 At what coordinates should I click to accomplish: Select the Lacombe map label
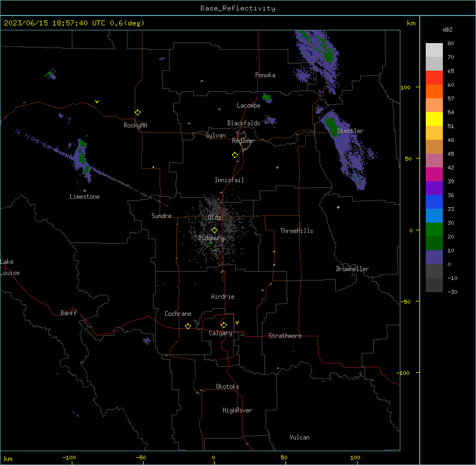pyautogui.click(x=248, y=105)
